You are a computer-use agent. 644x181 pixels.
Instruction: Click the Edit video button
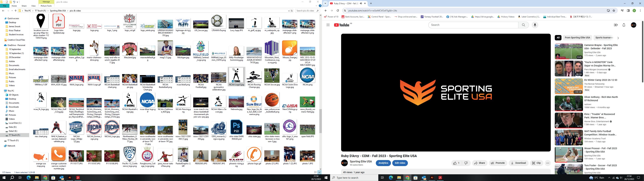(400, 163)
